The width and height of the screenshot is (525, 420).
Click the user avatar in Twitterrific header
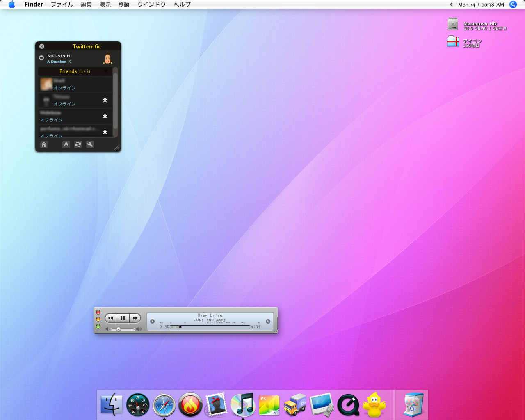coord(107,58)
